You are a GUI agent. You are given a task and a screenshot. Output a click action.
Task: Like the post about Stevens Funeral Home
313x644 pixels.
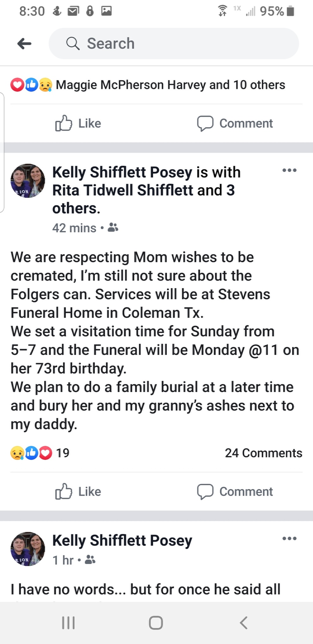tap(78, 492)
